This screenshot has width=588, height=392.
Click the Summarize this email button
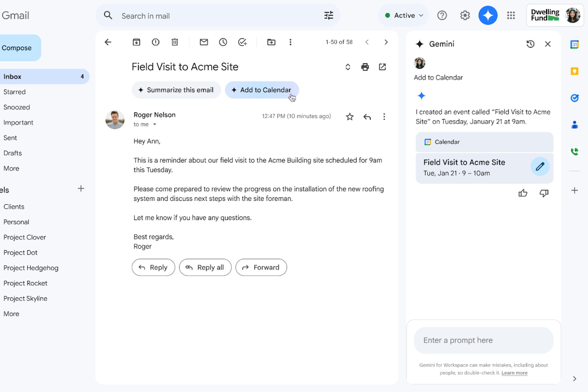(x=176, y=90)
